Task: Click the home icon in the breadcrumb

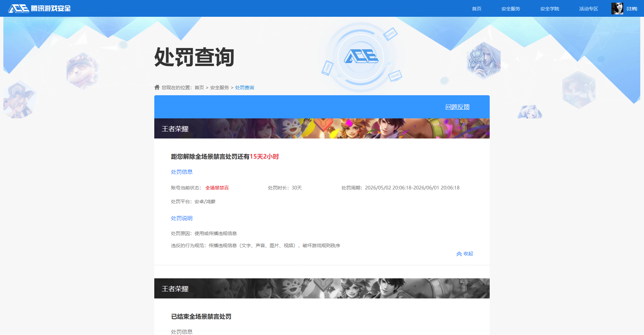Action: (x=157, y=87)
